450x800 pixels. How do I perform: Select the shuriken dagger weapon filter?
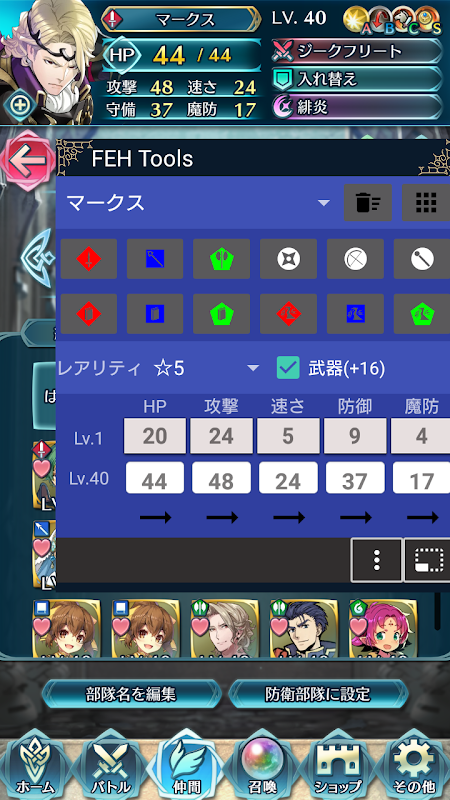click(x=288, y=259)
